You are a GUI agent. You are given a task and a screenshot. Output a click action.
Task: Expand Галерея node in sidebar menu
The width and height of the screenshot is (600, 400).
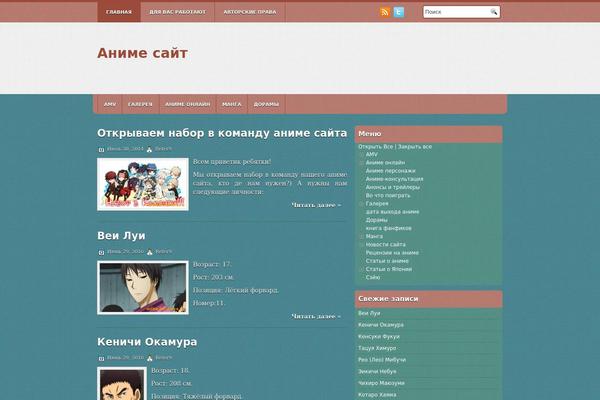click(361, 204)
